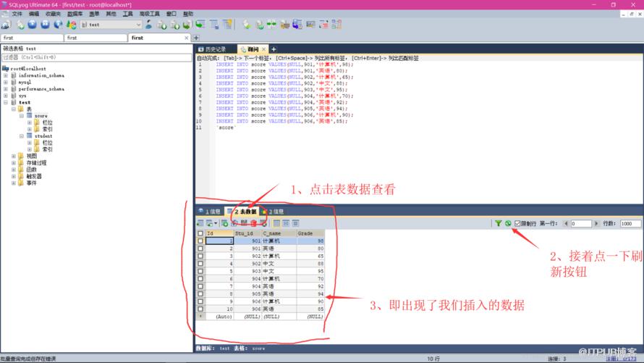Expand the information_schema database node

(6, 75)
